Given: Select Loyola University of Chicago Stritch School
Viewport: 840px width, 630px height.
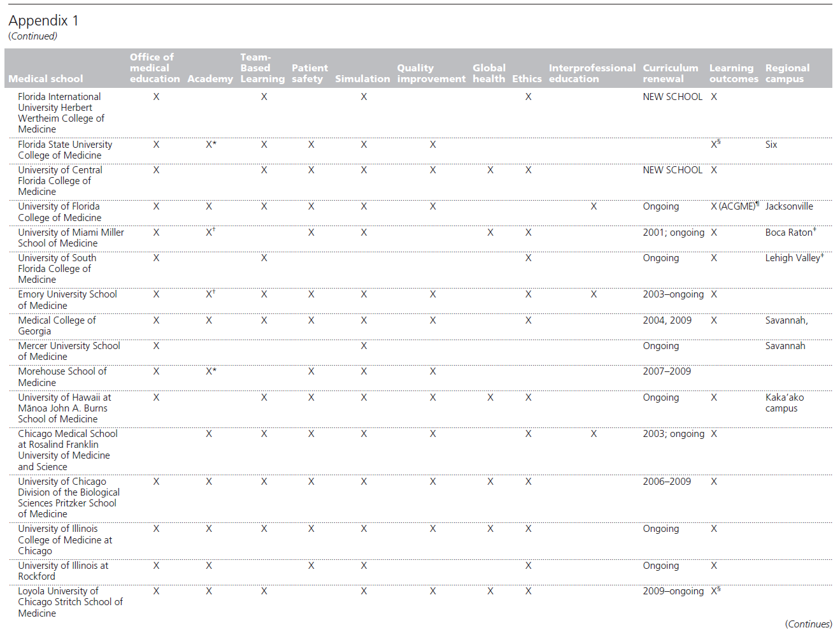Looking at the screenshot, I should click(70, 602).
